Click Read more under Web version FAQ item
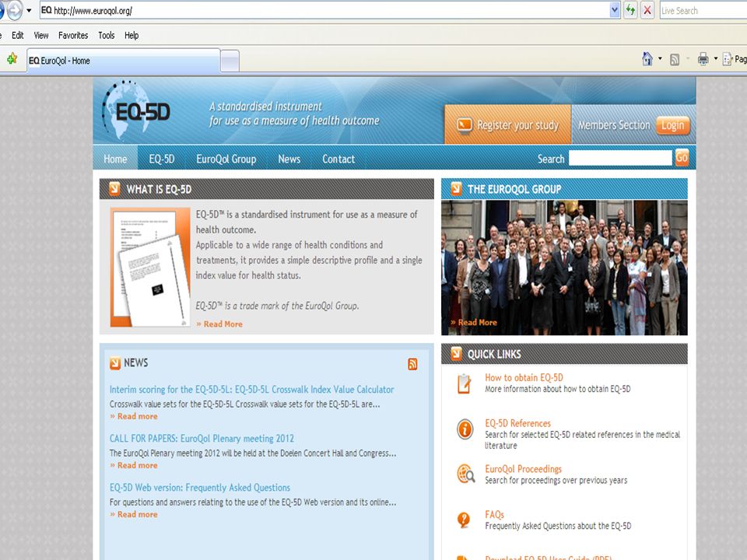Image resolution: width=747 pixels, height=560 pixels. pyautogui.click(x=134, y=514)
